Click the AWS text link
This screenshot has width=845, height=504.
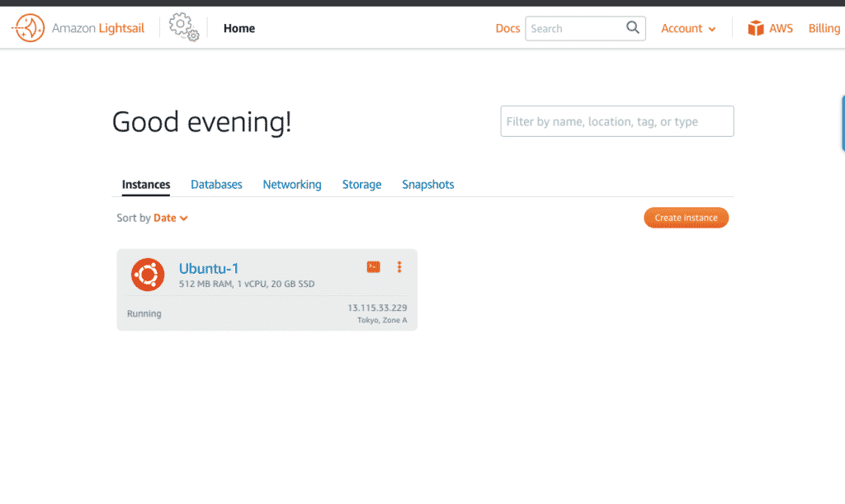pyautogui.click(x=781, y=29)
